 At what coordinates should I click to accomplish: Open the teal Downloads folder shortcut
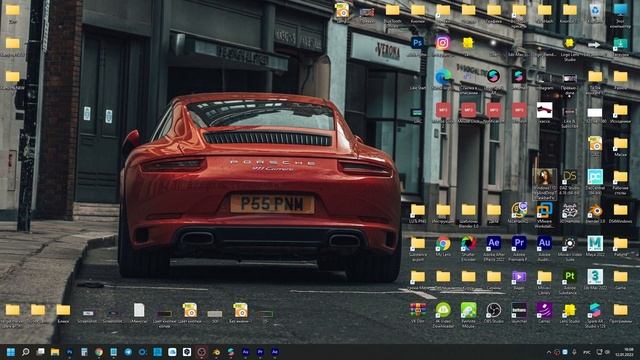[620, 43]
